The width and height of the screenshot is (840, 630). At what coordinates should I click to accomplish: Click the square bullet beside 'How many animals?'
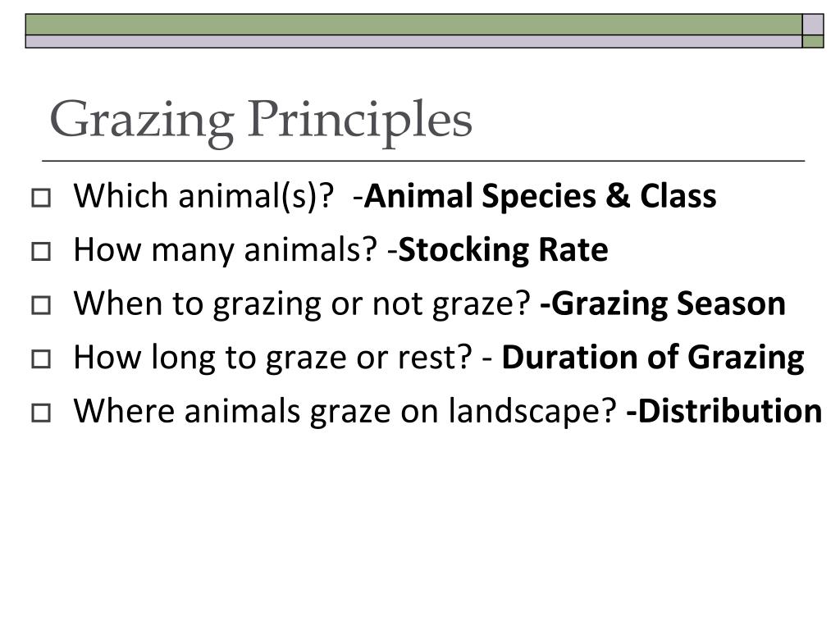click(x=41, y=252)
